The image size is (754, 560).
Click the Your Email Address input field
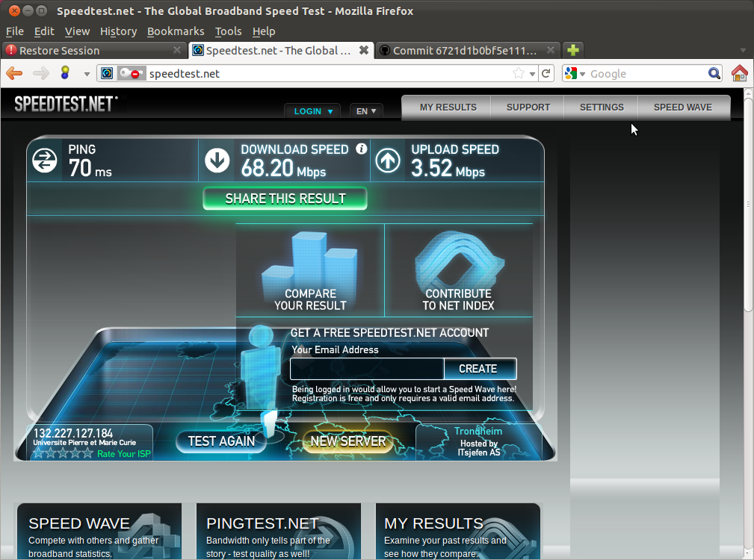(x=367, y=369)
